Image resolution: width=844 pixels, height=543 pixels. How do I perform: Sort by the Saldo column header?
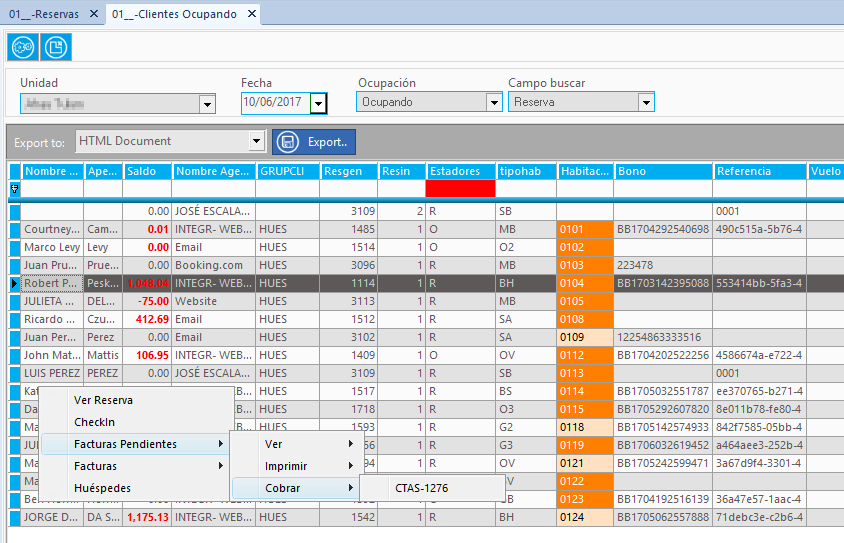(x=146, y=171)
